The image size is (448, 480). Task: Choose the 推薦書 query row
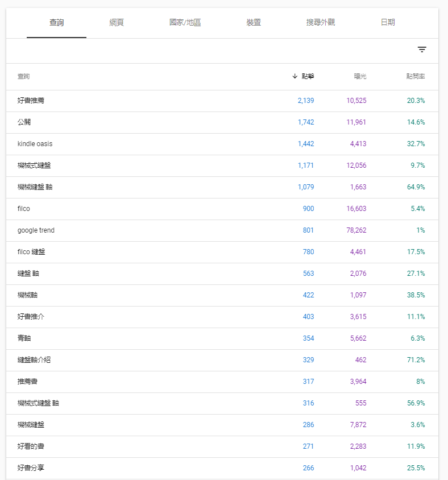pos(27,382)
